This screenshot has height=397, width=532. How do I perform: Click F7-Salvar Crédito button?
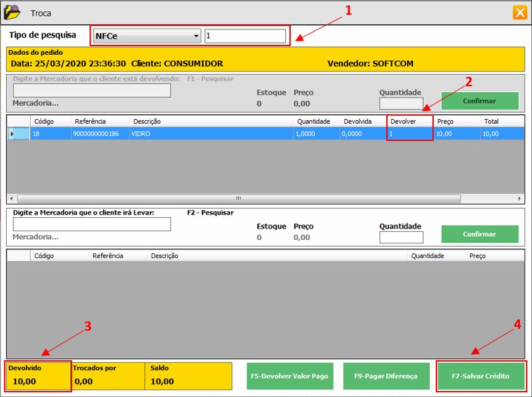pos(481,376)
